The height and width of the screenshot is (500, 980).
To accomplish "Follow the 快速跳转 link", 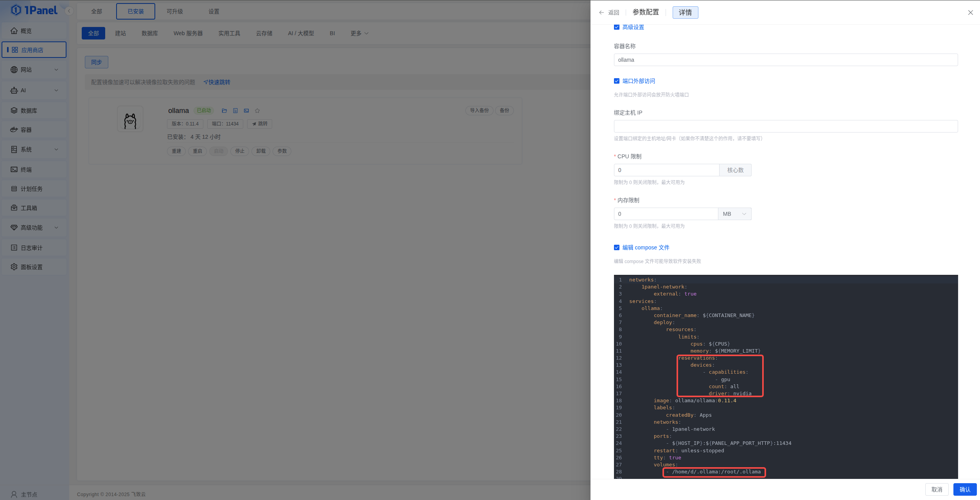I will point(217,82).
